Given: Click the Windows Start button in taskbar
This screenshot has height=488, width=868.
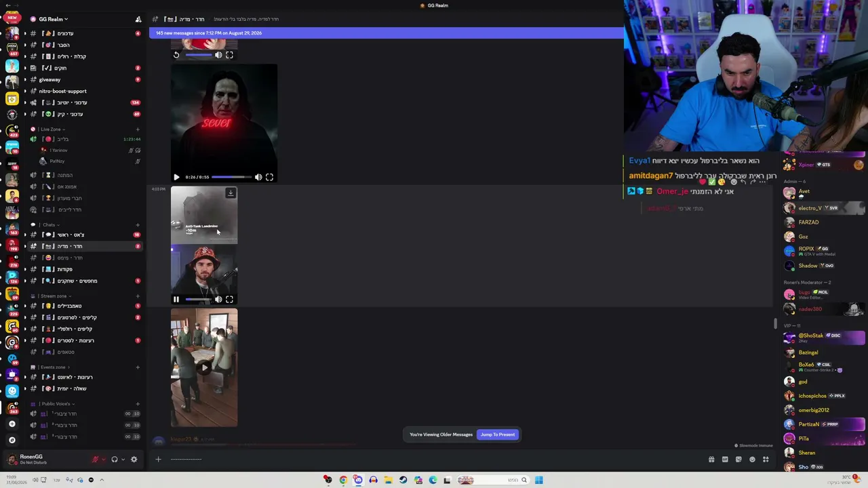Looking at the screenshot, I should 538,480.
